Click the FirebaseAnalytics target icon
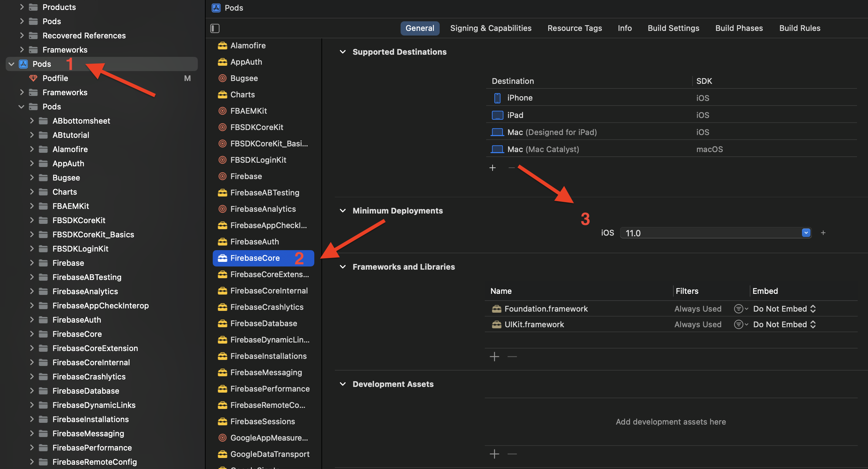 [222, 209]
